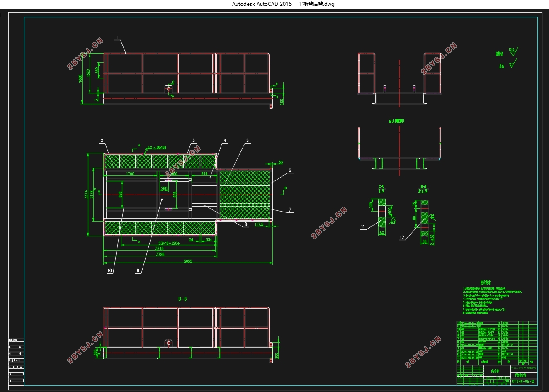The height and width of the screenshot is (392, 549).
Task: Click the B-B section view title
Action: tap(182, 299)
